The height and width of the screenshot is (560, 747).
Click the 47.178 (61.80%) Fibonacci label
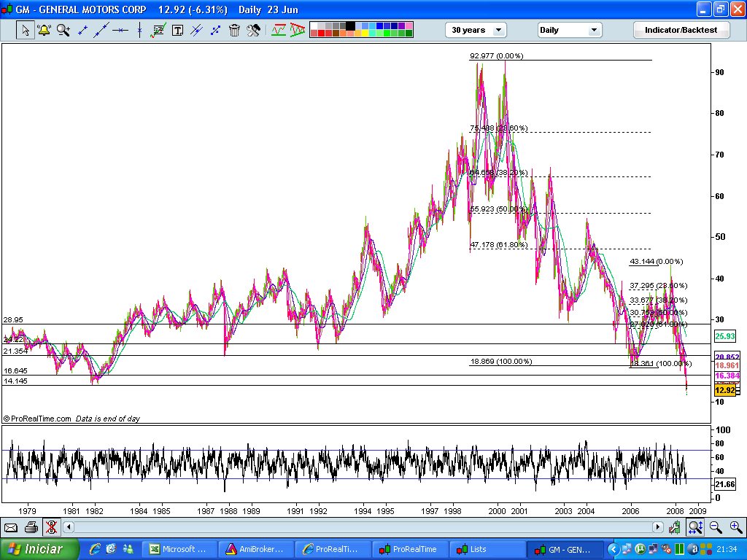click(499, 245)
